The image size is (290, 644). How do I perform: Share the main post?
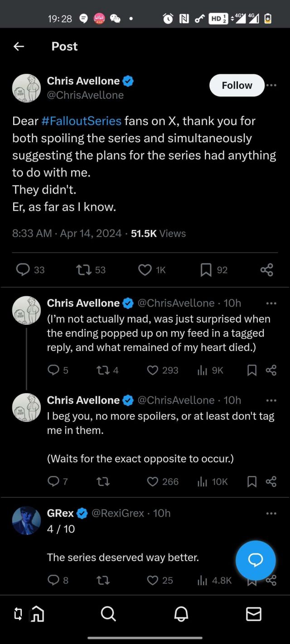267,270
